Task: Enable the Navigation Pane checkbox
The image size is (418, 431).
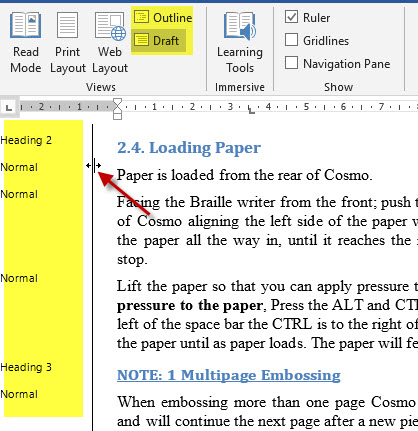Action: pos(291,63)
